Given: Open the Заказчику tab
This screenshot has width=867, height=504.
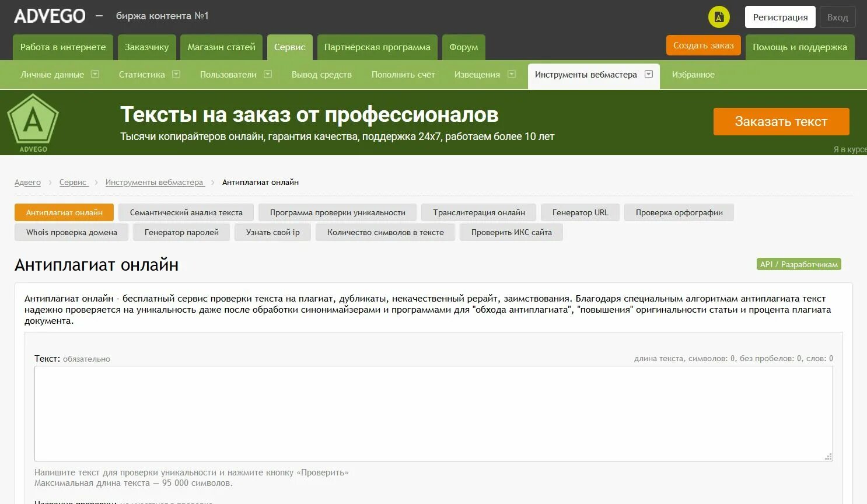Looking at the screenshot, I should (x=146, y=47).
